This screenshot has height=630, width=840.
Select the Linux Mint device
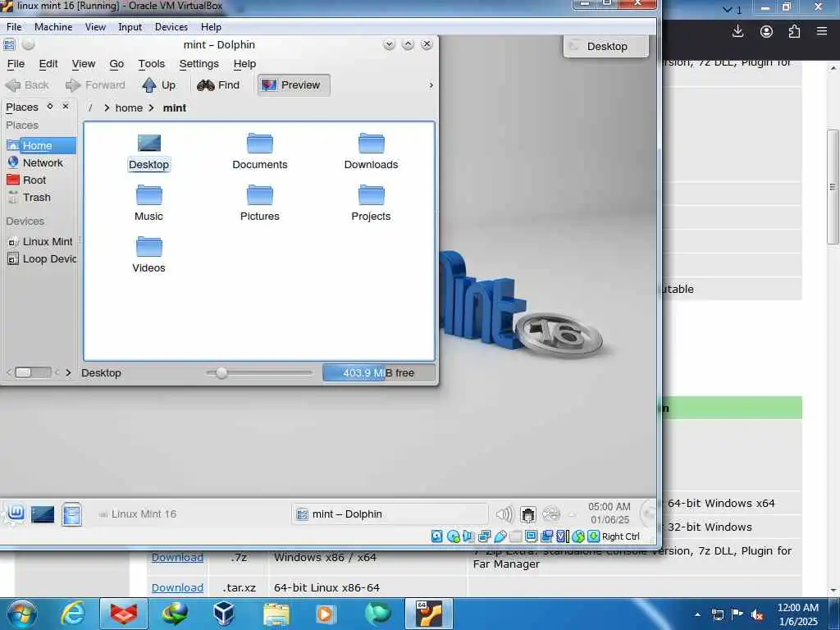[x=41, y=242]
